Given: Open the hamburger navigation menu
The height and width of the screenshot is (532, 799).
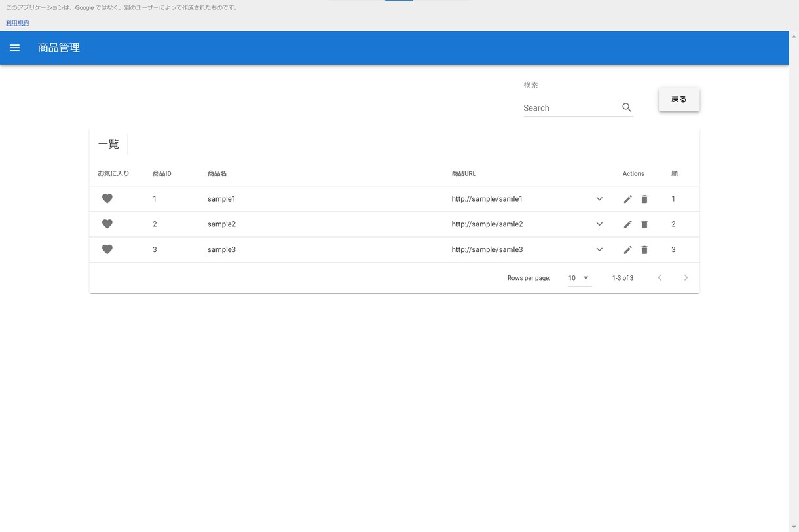Looking at the screenshot, I should 14,48.
